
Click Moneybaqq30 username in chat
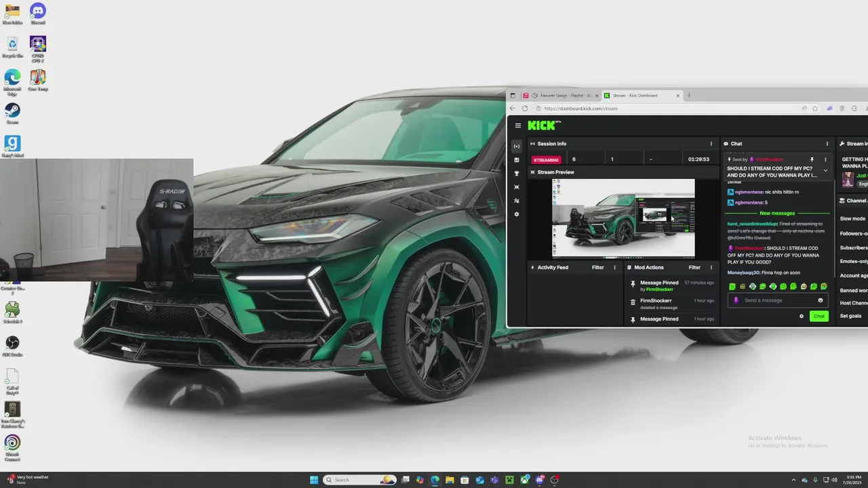(744, 272)
